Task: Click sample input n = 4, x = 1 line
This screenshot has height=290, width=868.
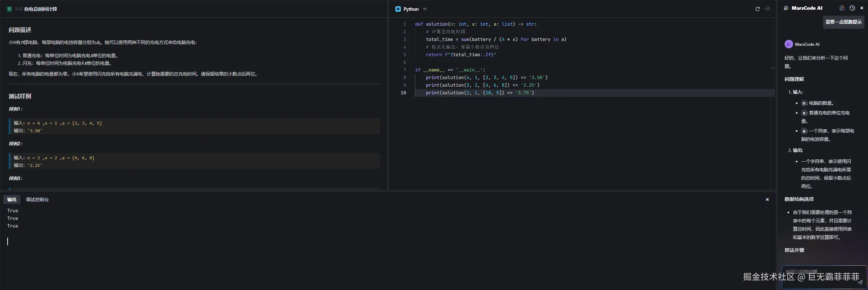Action: pyautogui.click(x=58, y=123)
